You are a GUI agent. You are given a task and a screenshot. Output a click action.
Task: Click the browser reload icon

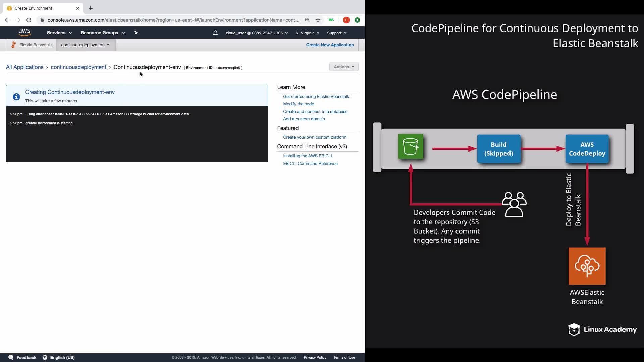[29, 20]
